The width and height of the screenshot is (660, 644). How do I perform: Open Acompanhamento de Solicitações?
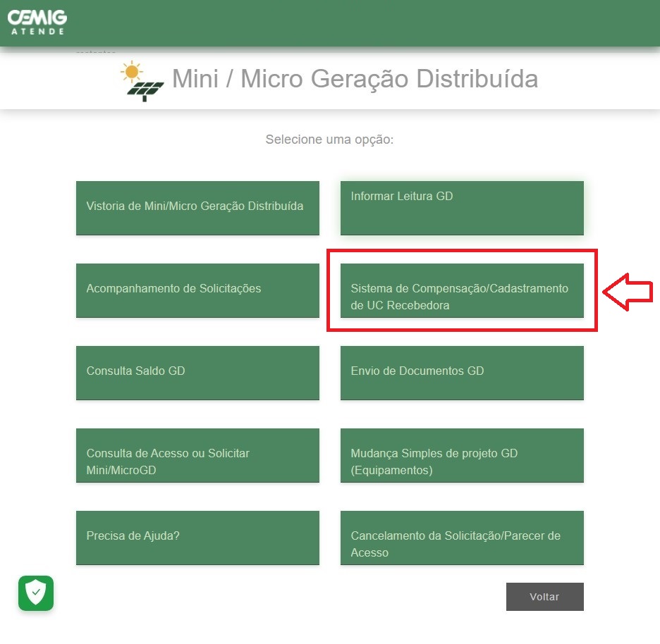pos(197,290)
